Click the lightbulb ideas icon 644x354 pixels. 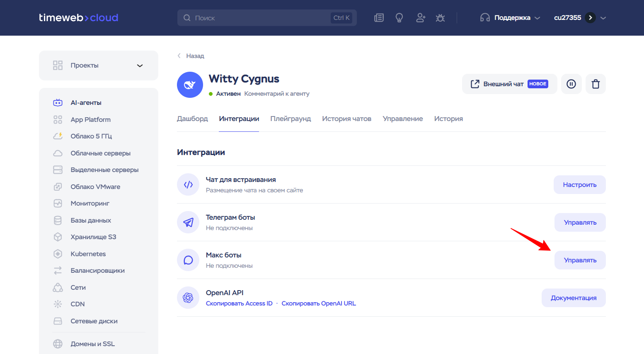(x=399, y=18)
